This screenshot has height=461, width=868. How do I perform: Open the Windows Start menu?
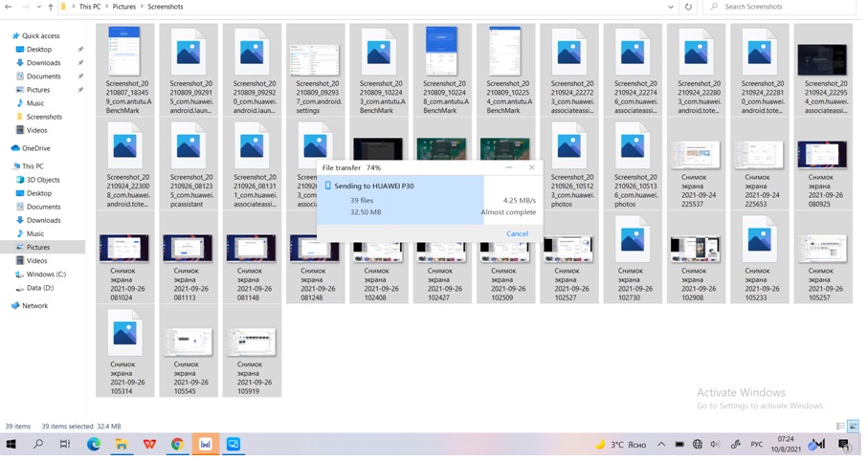[11, 445]
